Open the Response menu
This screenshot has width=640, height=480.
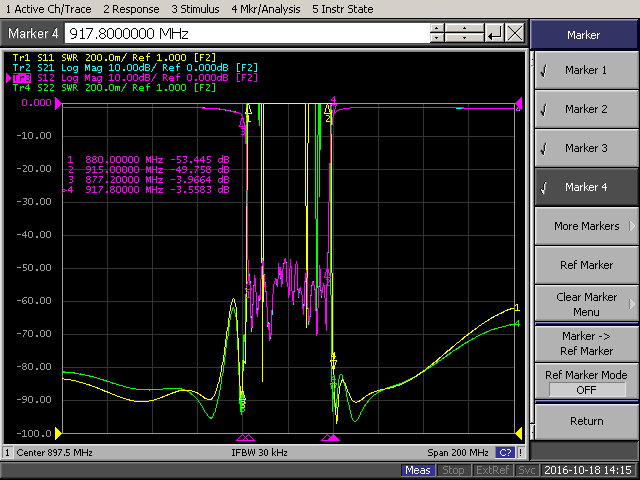(132, 8)
